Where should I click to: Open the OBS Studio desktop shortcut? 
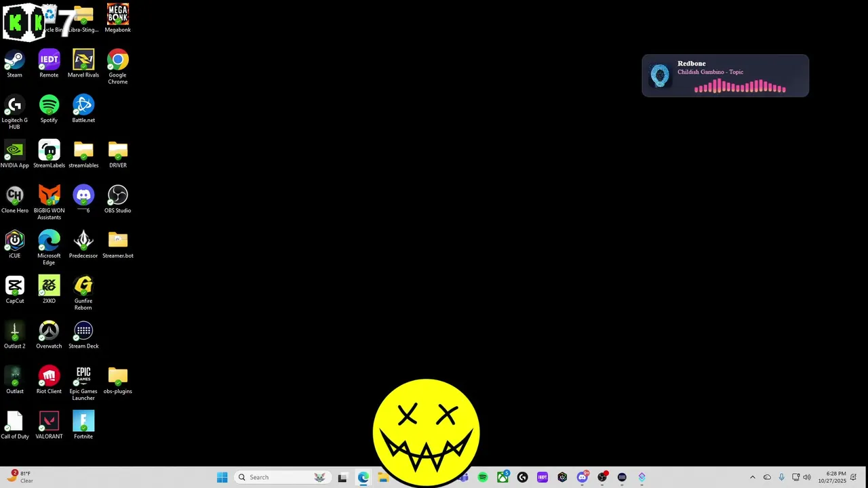117,199
